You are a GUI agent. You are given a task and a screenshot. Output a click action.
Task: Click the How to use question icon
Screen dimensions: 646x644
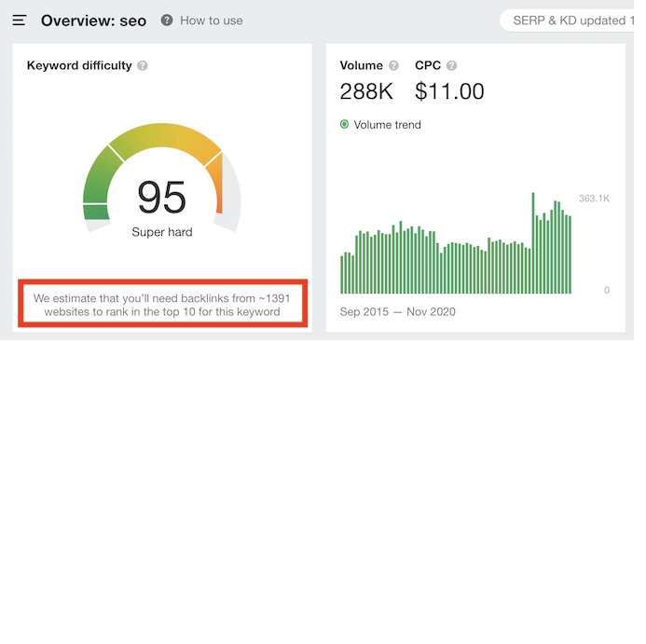(x=167, y=20)
